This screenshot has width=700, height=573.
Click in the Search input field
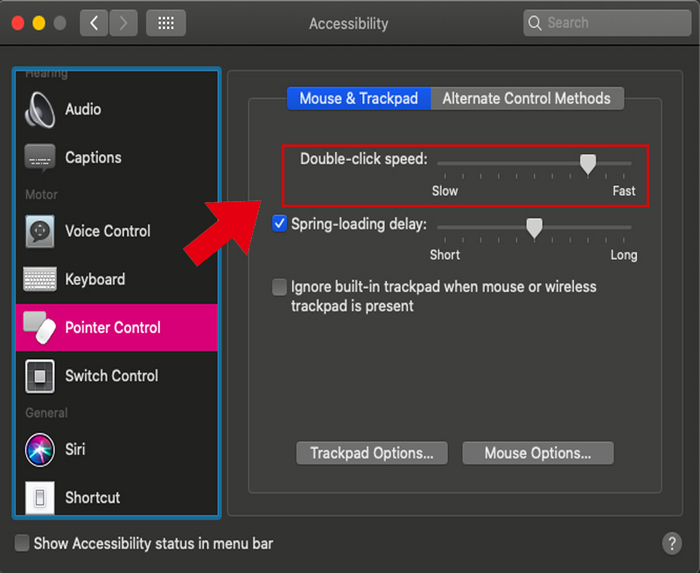click(x=607, y=23)
